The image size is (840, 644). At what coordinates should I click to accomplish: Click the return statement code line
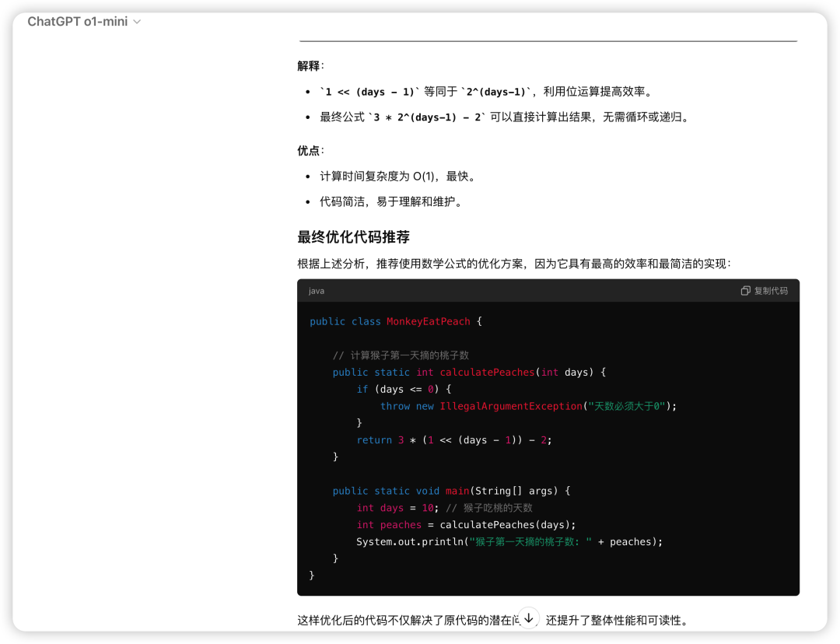[x=453, y=440]
